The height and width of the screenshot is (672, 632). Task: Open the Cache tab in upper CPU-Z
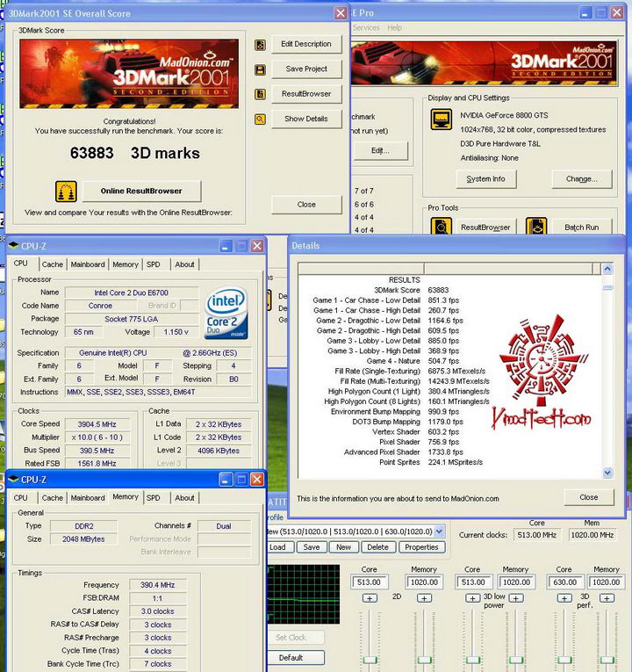(x=53, y=264)
